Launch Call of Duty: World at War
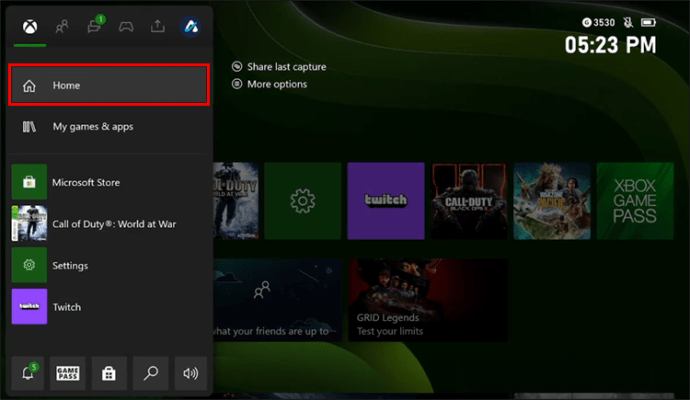 (109, 224)
